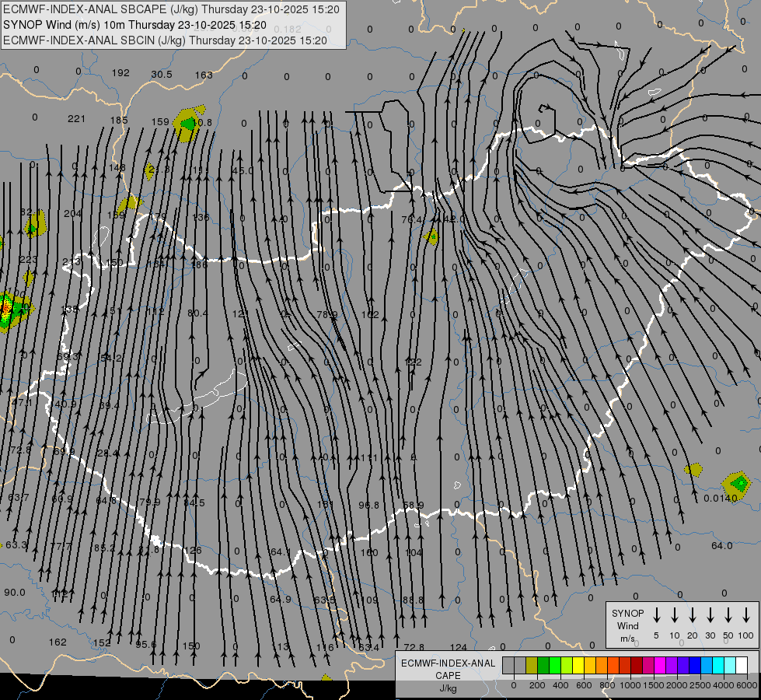Click the map value 95.6
761x700 pixels.
(146, 644)
